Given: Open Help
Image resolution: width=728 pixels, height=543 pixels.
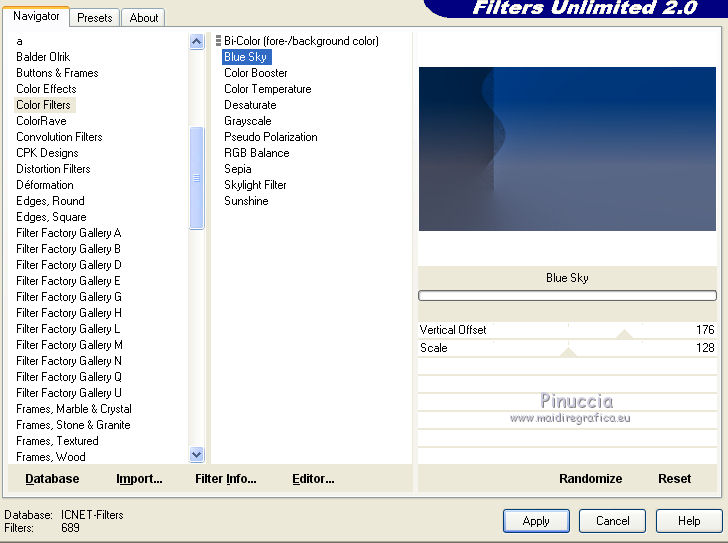Looking at the screenshot, I should 689,521.
